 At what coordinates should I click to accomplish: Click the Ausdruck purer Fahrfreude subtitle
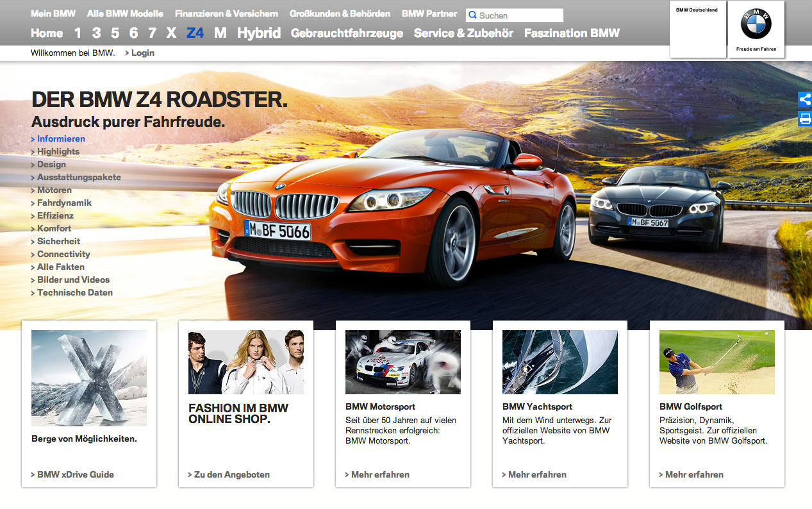click(x=128, y=121)
